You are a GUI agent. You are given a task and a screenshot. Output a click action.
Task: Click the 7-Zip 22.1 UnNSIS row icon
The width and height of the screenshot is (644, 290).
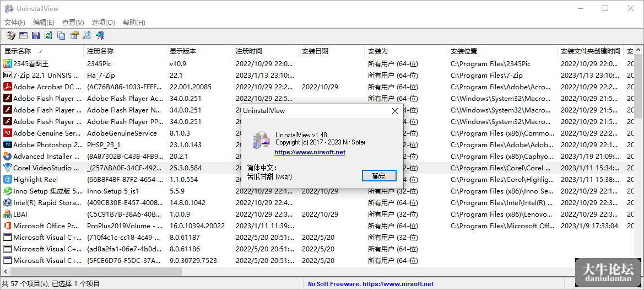(7, 75)
